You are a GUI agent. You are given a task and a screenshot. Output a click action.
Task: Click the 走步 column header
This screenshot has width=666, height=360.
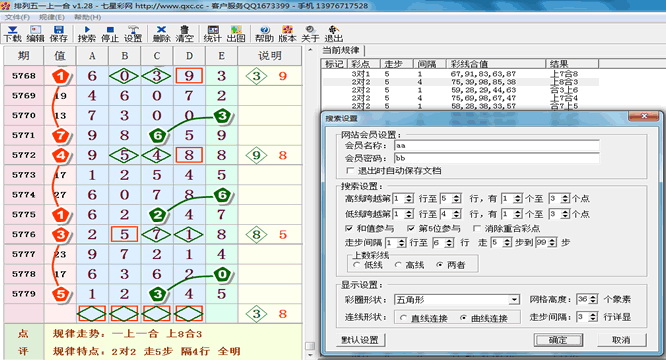click(397, 64)
